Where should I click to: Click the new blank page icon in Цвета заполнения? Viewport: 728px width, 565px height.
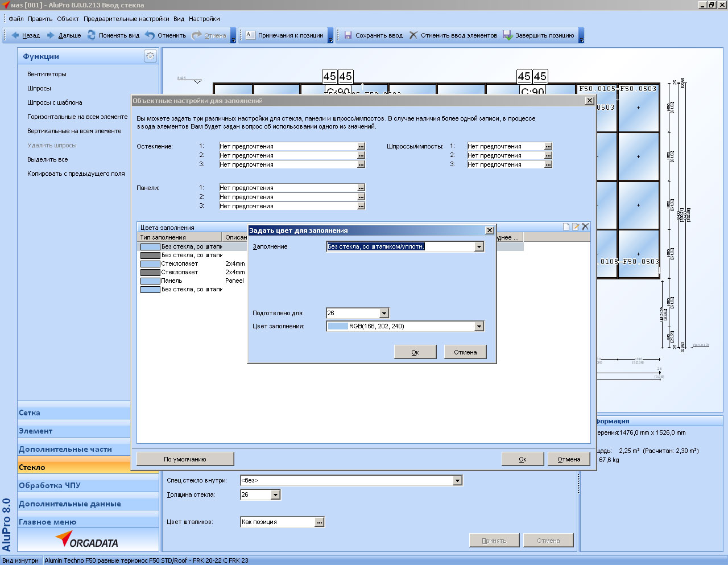pos(566,226)
